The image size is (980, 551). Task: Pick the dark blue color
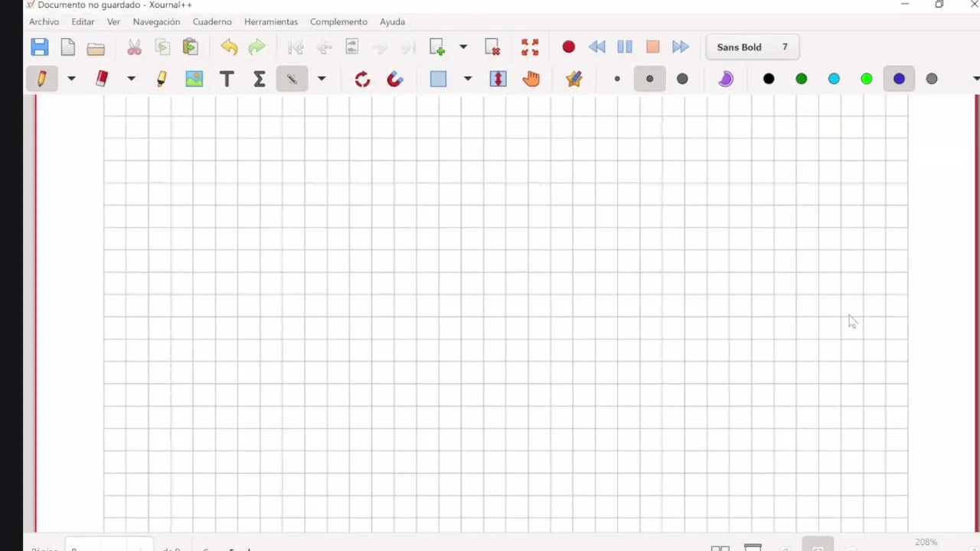pos(899,79)
